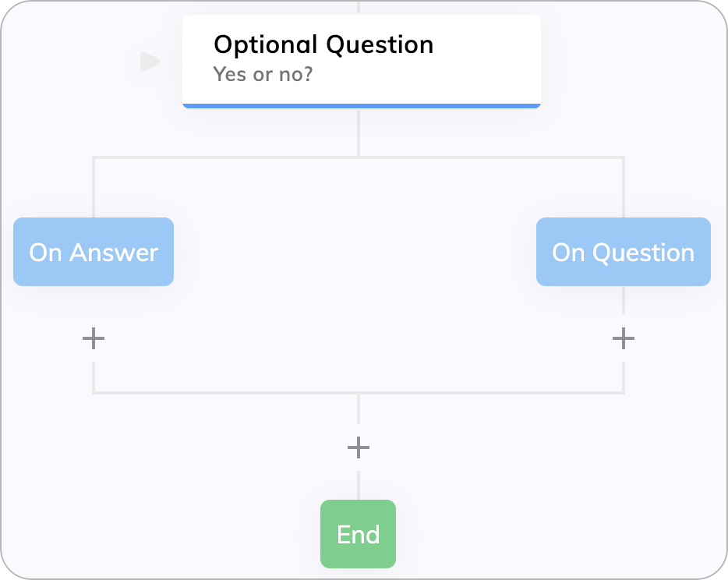728x580 pixels.
Task: Open the On Question branch node
Action: point(623,252)
